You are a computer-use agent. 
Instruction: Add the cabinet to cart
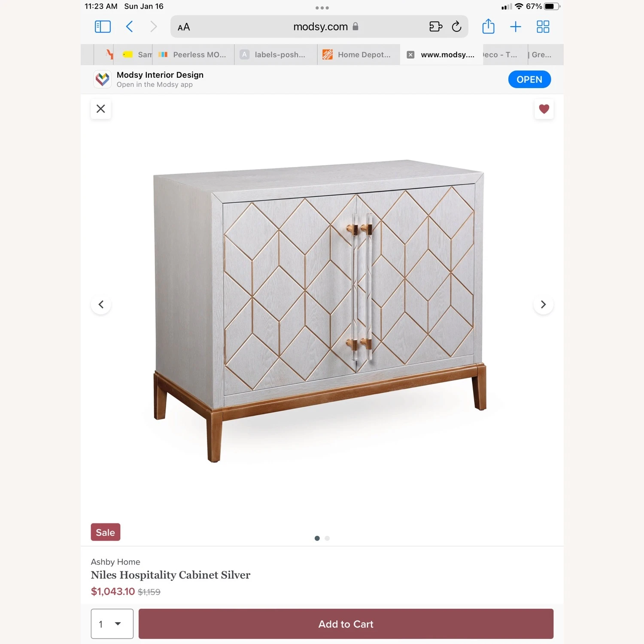[x=346, y=624]
